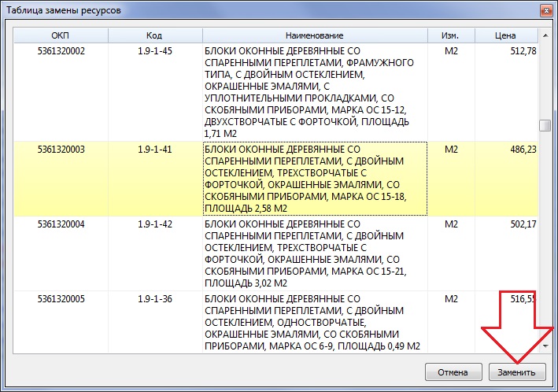Select the ОКП cell 5361320003
Screen dimensions: 558x392
[x=61, y=179]
